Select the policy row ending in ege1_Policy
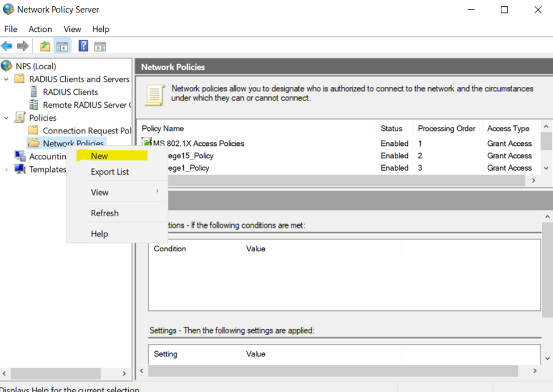 click(x=353, y=168)
